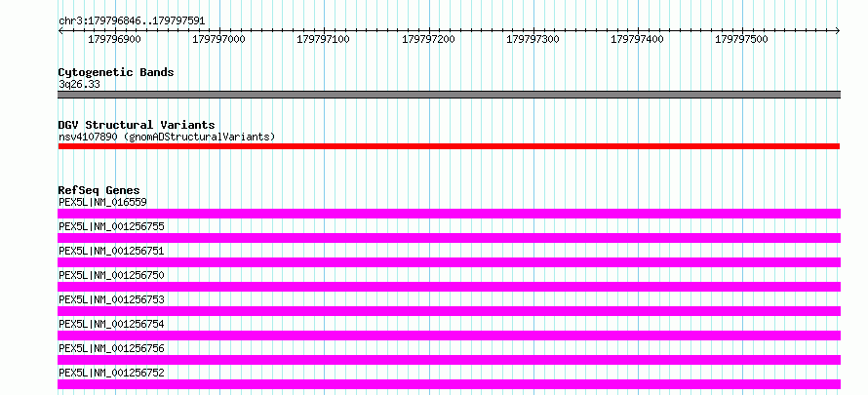
Task: Click the gray 3q26.33 cytogenetic band bar
Action: tap(449, 95)
